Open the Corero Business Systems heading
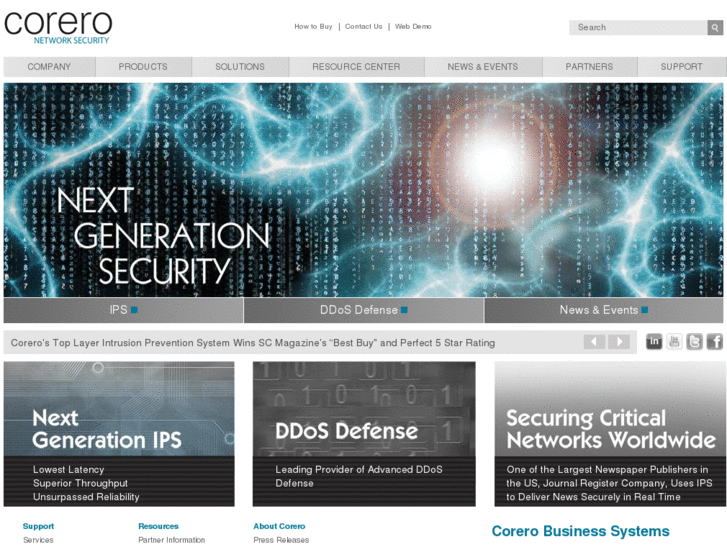 [580, 531]
